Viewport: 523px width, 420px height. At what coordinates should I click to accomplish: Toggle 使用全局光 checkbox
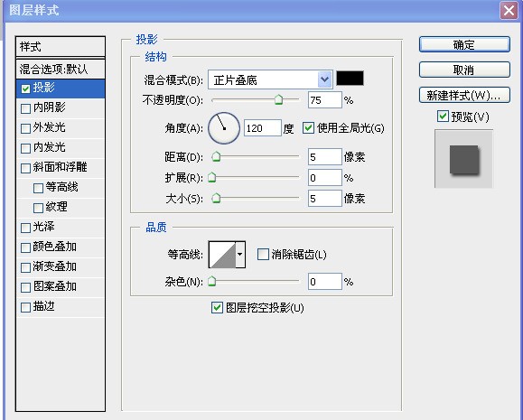308,127
